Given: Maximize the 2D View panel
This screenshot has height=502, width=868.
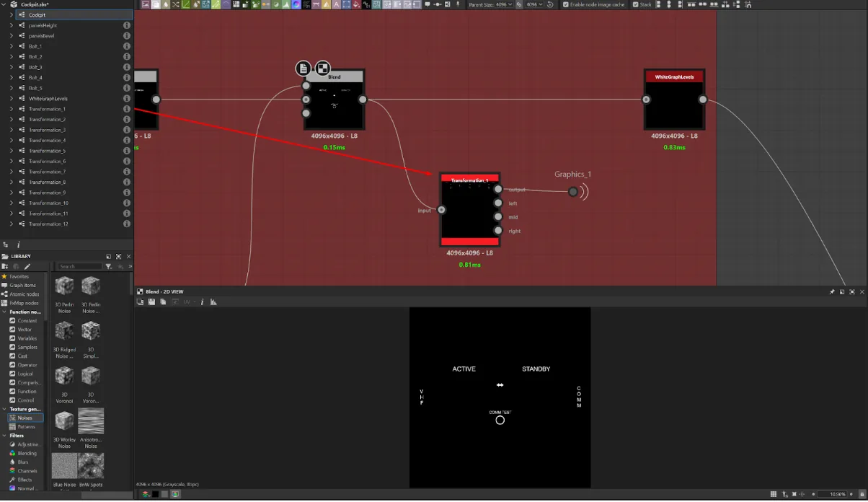Looking at the screenshot, I should [x=852, y=291].
